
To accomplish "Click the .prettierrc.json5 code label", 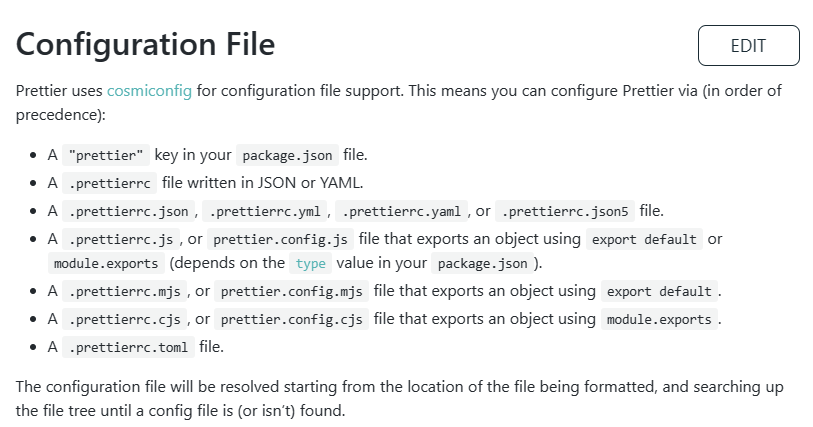I will (565, 211).
